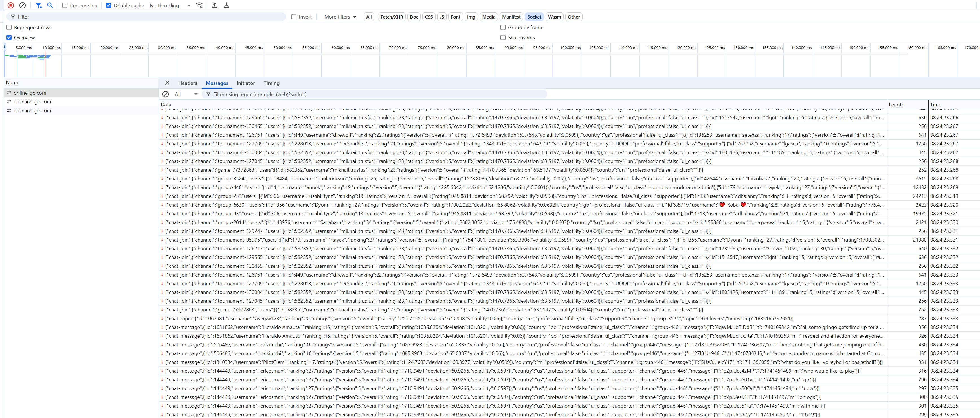Filter by Img requests
980x418 pixels.
471,17
